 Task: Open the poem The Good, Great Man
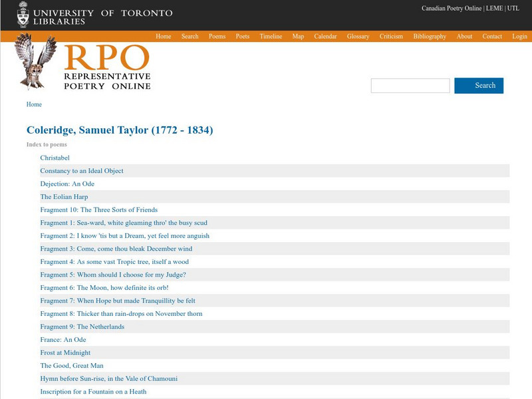[x=72, y=366]
